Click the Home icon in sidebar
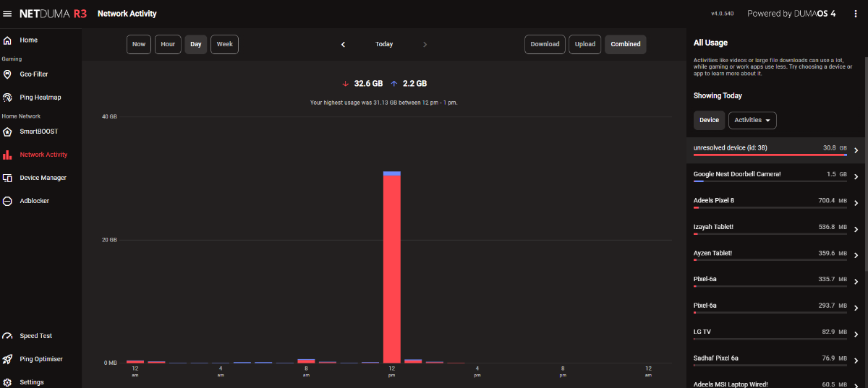The image size is (868, 388). click(7, 40)
